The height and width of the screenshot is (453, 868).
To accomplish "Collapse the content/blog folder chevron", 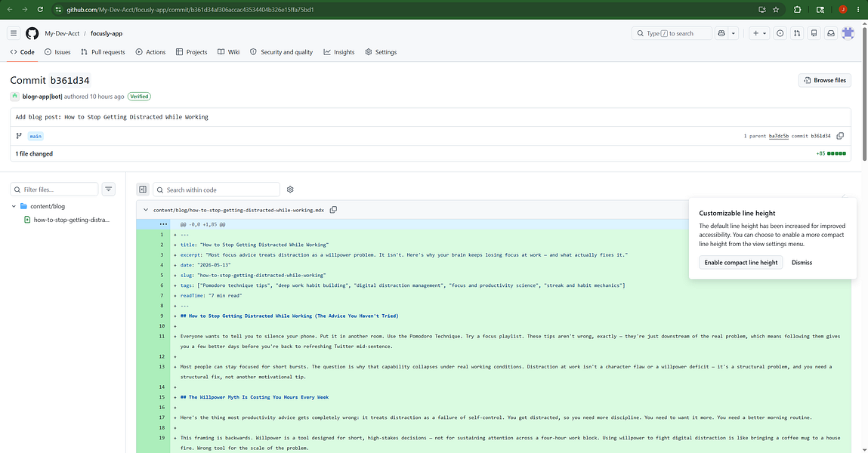I will pos(14,206).
